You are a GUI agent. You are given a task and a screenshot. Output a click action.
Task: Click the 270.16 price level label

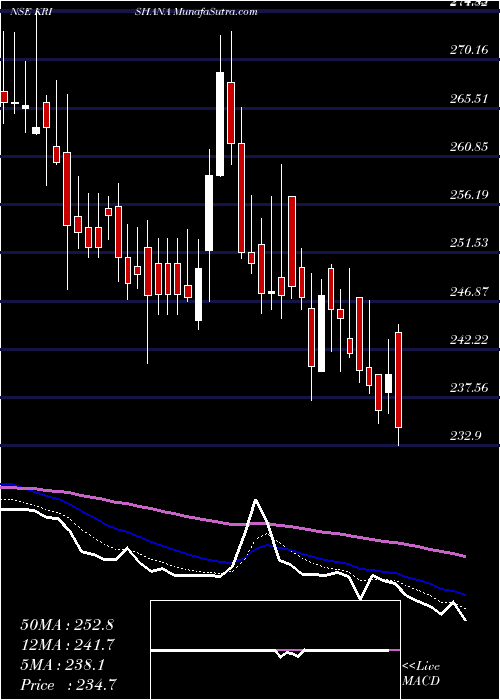469,50
